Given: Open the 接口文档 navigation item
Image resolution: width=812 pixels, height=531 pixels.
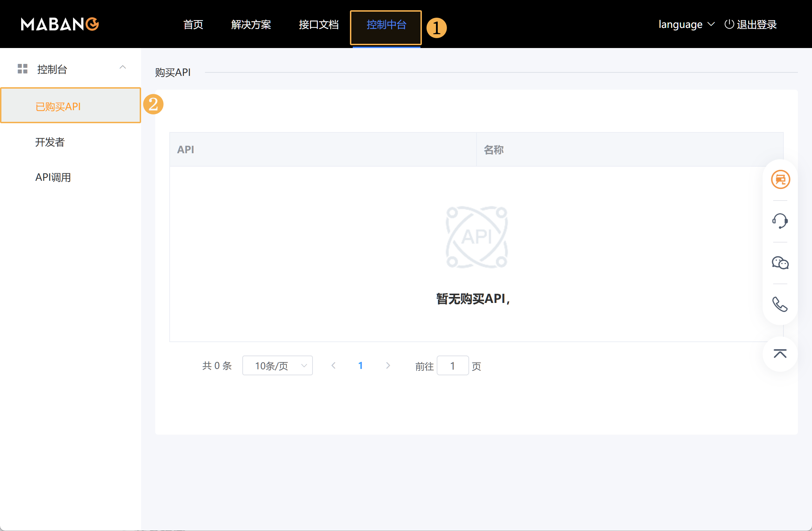Looking at the screenshot, I should tap(319, 24).
